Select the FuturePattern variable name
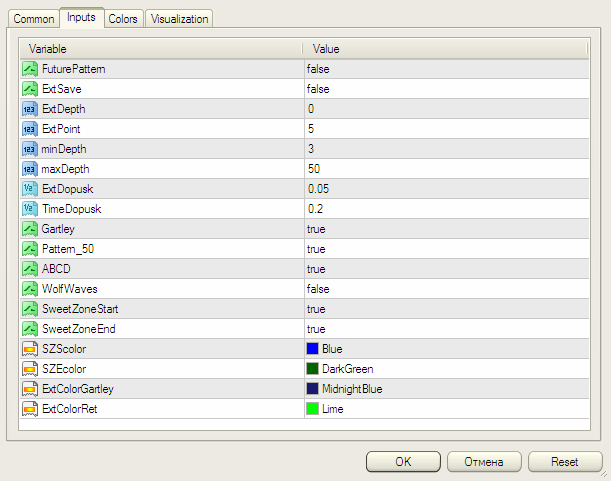The height and width of the screenshot is (481, 611). pyautogui.click(x=74, y=69)
